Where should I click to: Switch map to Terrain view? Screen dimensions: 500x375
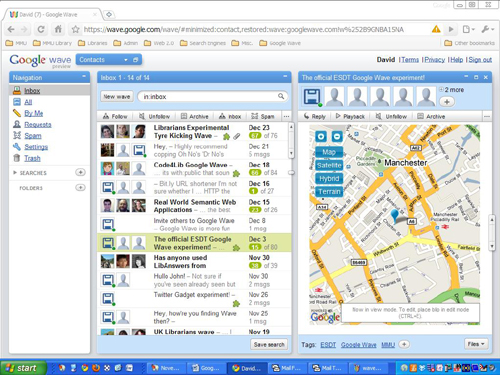[x=329, y=192]
